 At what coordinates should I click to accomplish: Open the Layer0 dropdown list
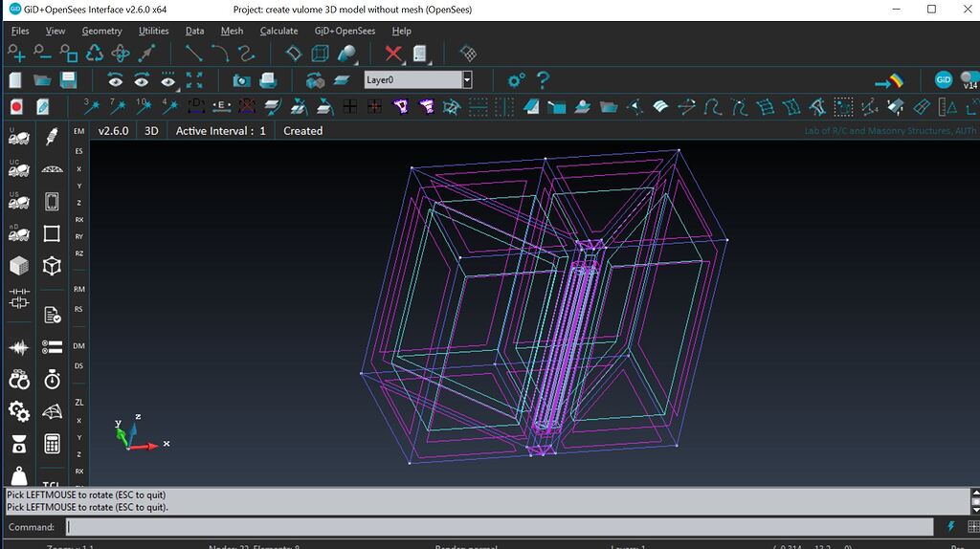click(467, 80)
